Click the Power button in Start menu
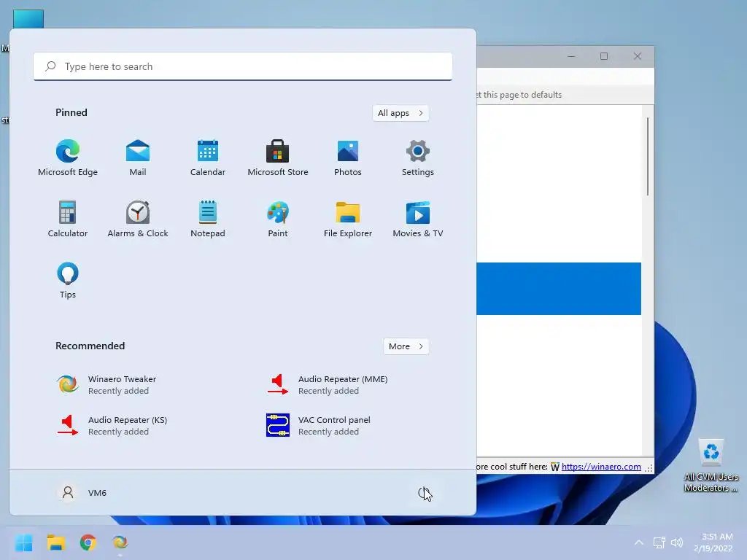The image size is (747, 560). pos(424,493)
